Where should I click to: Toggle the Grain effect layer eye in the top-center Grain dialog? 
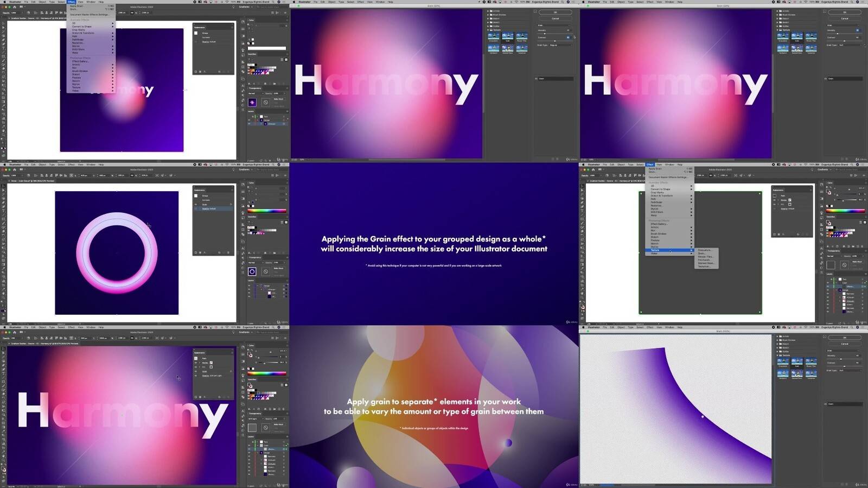tap(536, 79)
